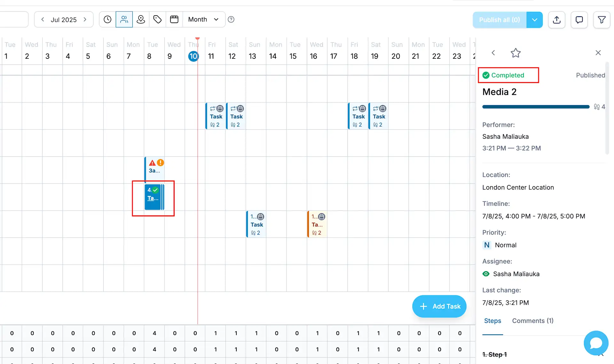Select the tag grouping icon
Image resolution: width=614 pixels, height=364 pixels.
157,19
